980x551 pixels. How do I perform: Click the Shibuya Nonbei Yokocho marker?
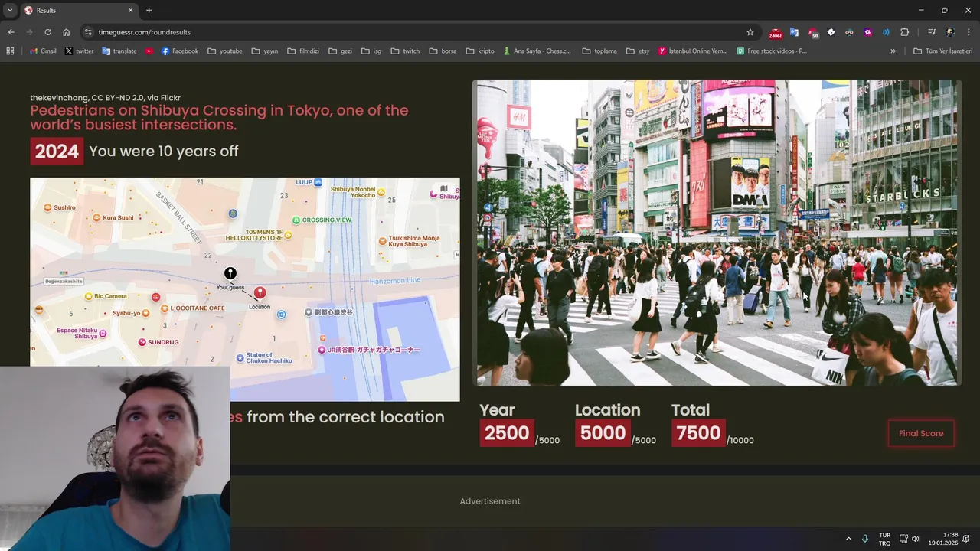381,192
